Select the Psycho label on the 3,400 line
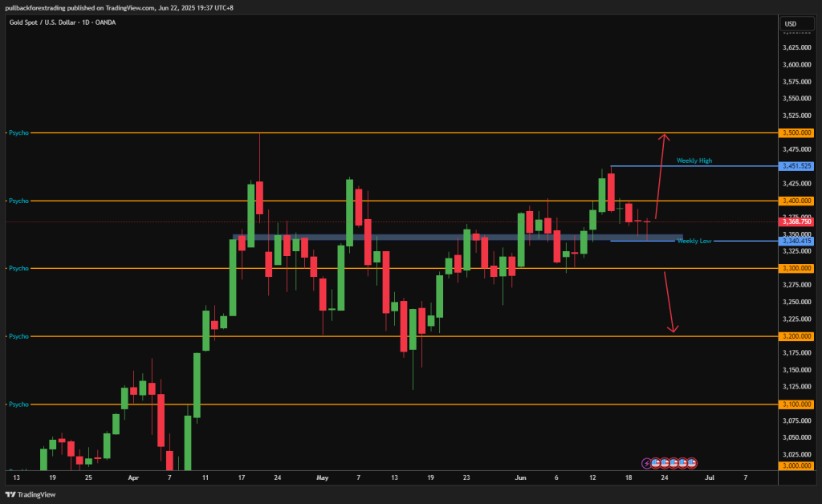 click(x=18, y=201)
